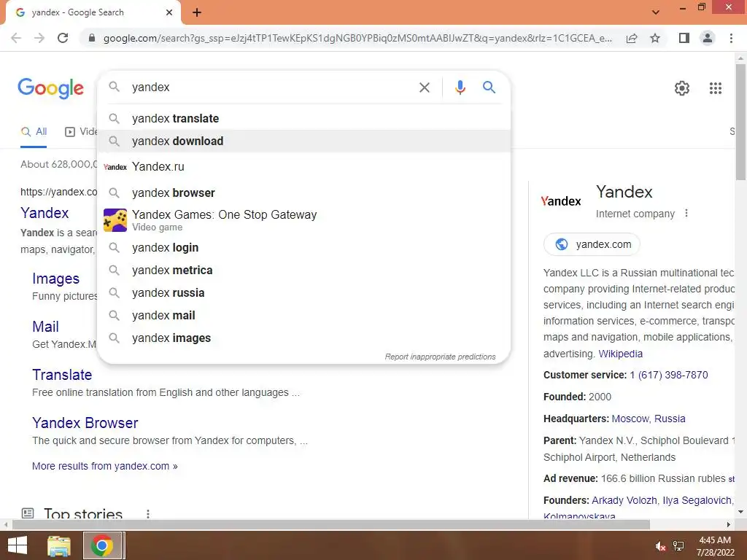Click the browser back arrow
This screenshot has width=747, height=560.
pos(16,38)
